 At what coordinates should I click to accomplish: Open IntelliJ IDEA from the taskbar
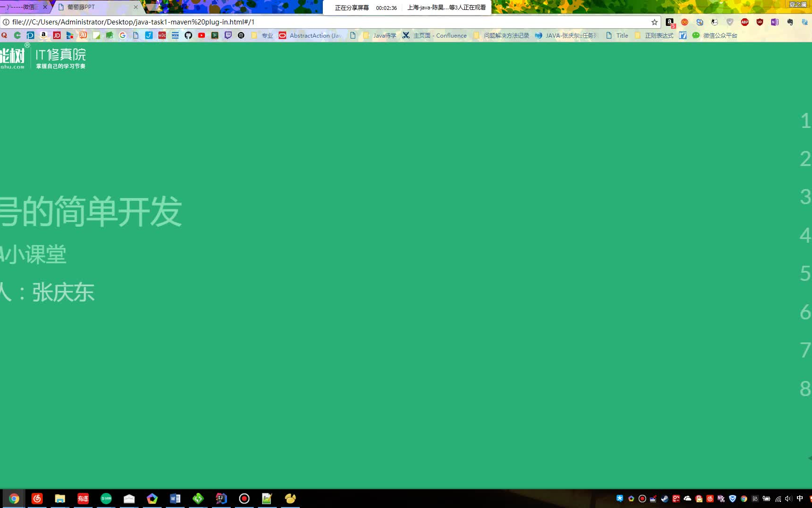click(x=221, y=499)
